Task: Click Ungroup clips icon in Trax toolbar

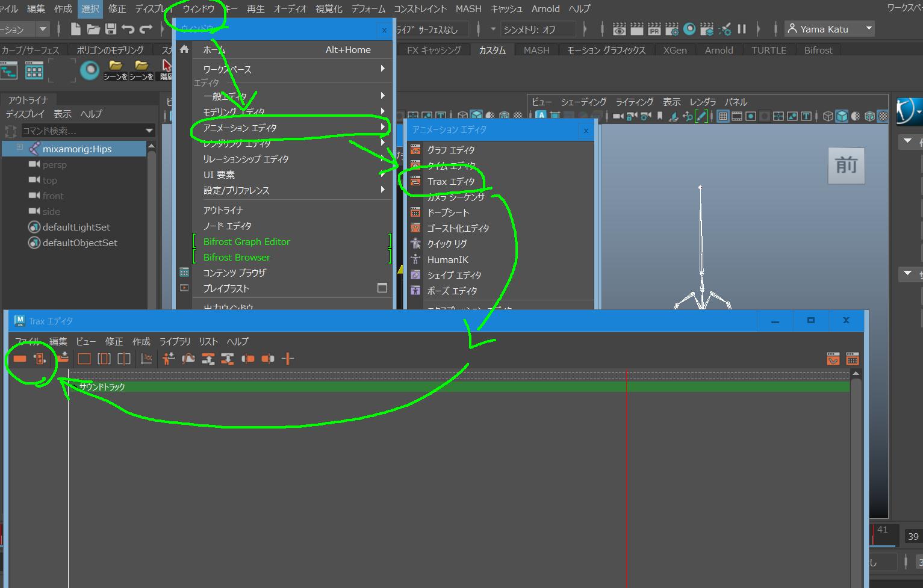Action: click(228, 359)
